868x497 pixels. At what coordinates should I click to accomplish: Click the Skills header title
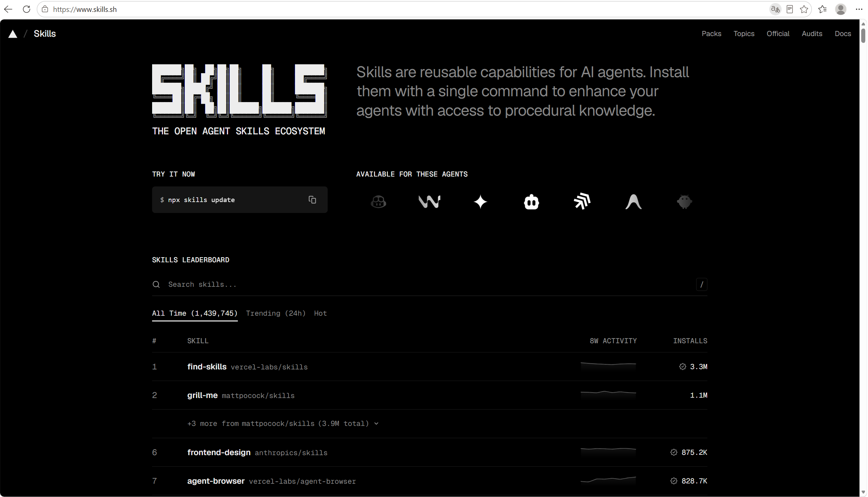45,34
